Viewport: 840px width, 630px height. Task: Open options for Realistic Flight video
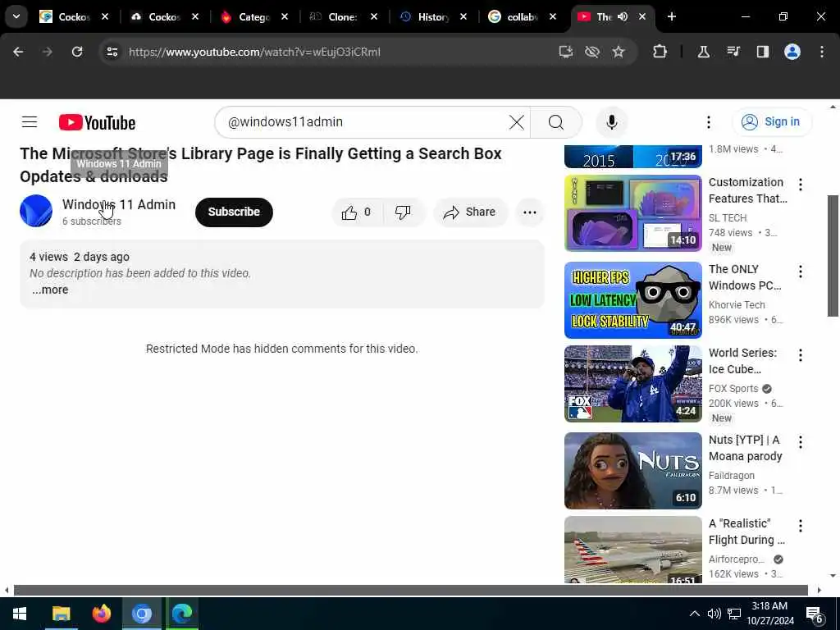coord(801,526)
